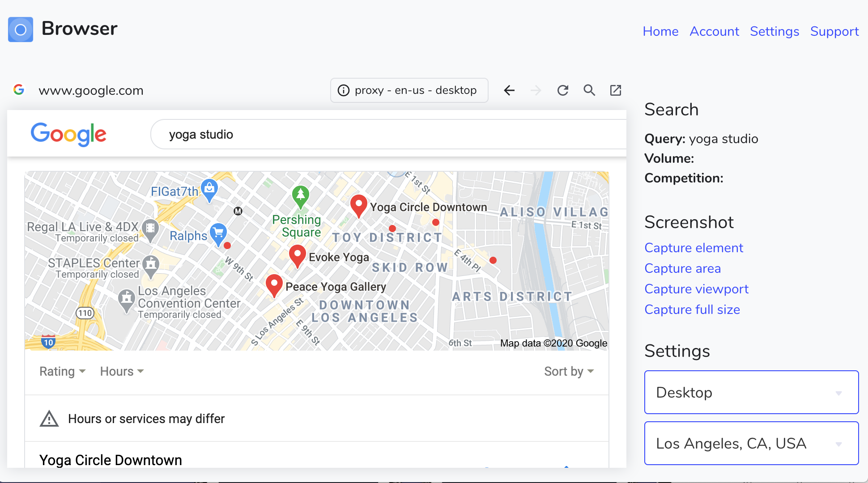Click the red dot near Ralphs
The width and height of the screenshot is (868, 483).
pos(227,246)
